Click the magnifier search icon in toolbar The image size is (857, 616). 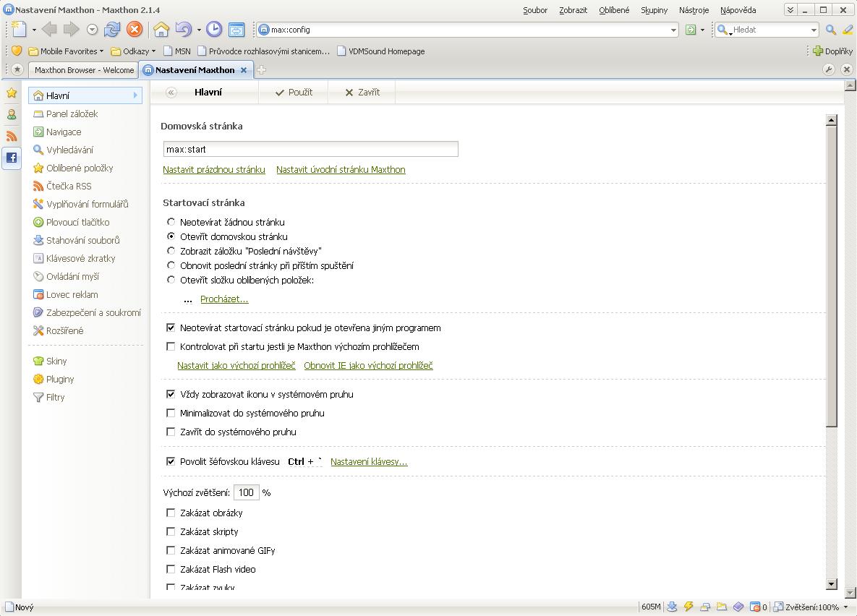click(831, 30)
